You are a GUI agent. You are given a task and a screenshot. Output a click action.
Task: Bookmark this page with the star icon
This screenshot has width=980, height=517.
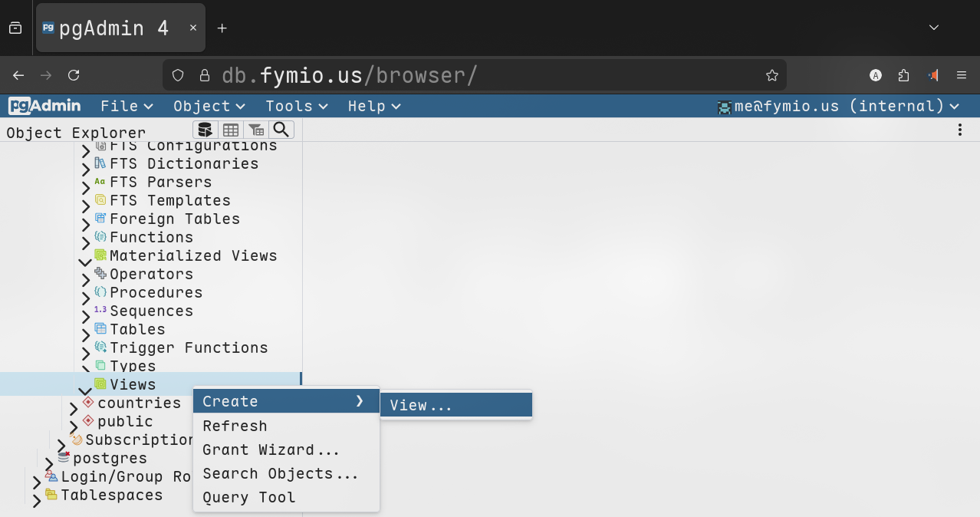tap(772, 75)
